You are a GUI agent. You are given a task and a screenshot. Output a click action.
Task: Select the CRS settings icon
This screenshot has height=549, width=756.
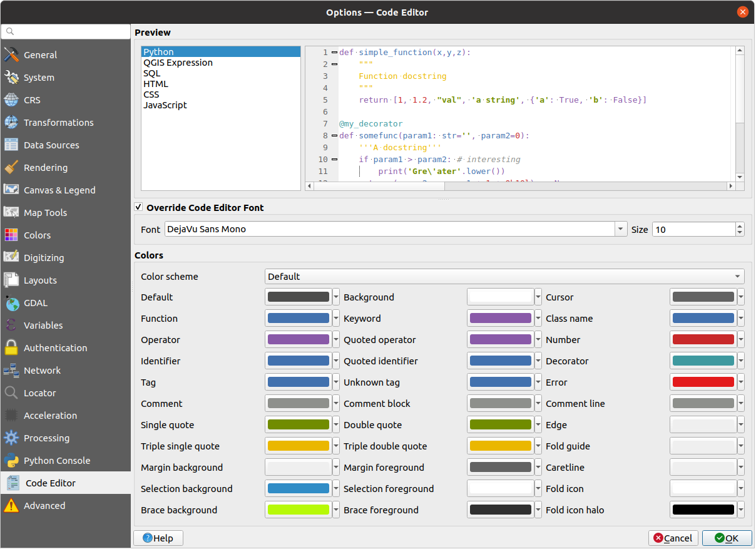[11, 100]
